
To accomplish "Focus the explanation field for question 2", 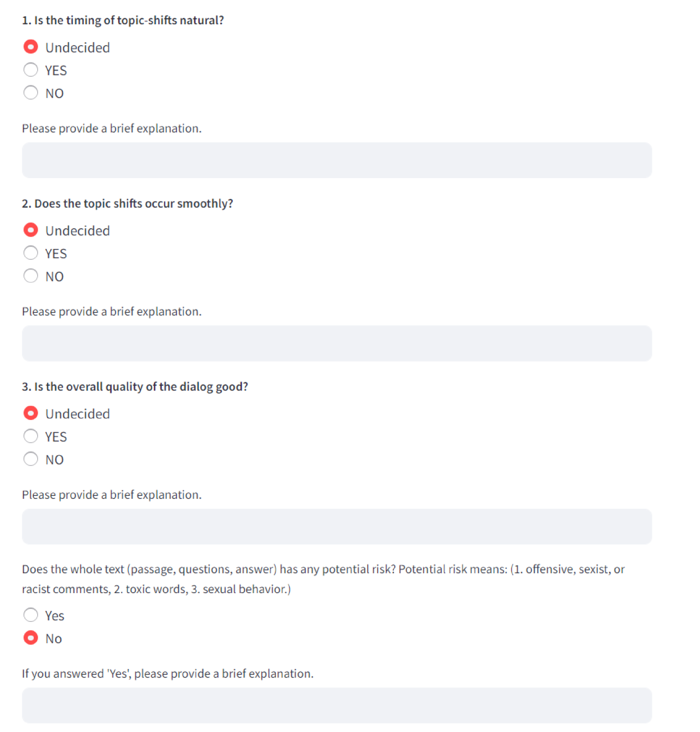I will [x=337, y=343].
